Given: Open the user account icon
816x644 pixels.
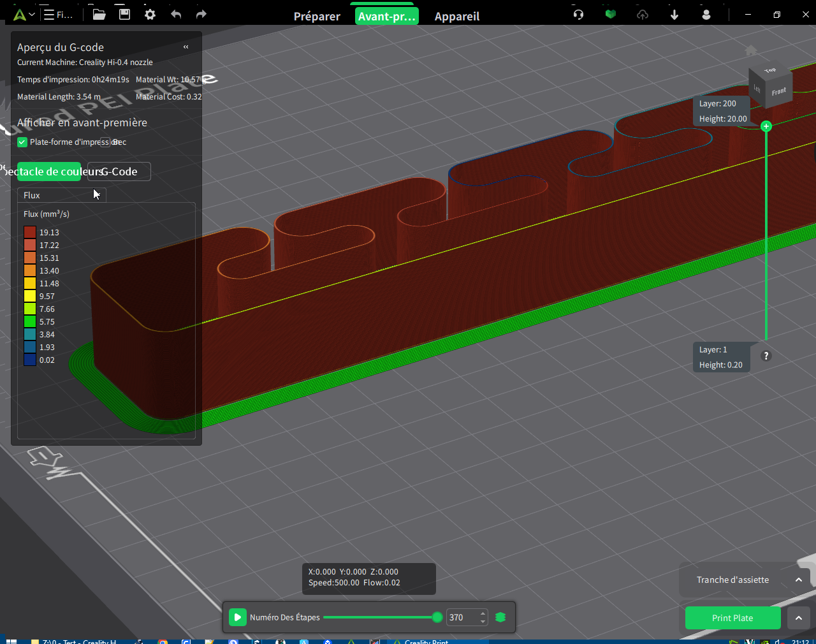Looking at the screenshot, I should [706, 14].
